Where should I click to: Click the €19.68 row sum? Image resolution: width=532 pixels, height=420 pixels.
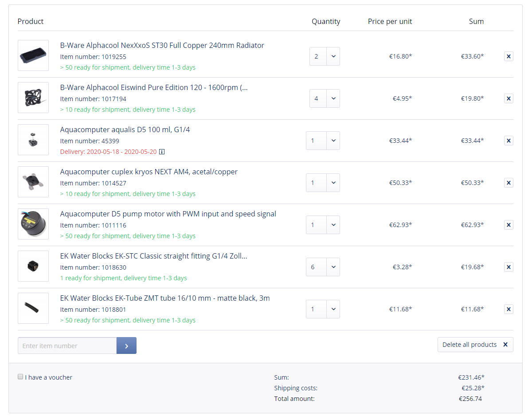point(472,267)
